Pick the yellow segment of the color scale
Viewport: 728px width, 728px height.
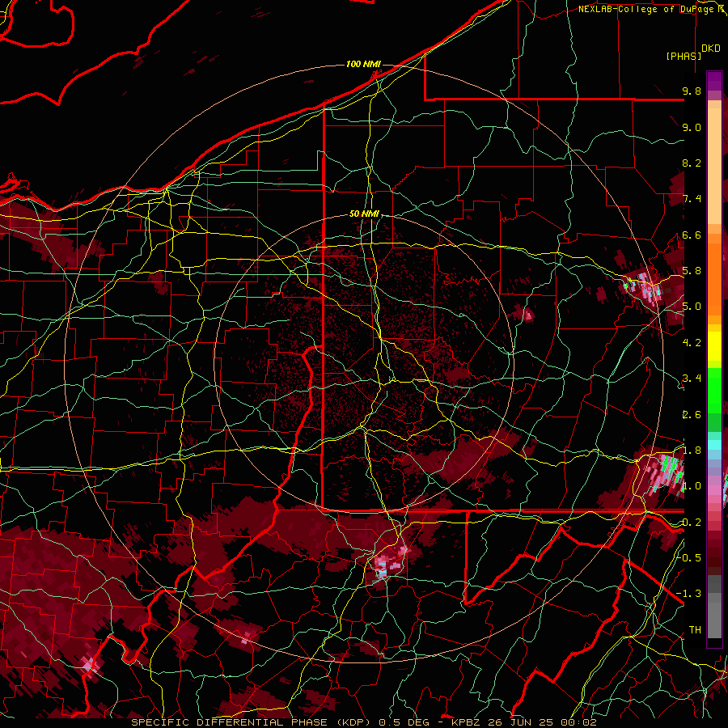pos(714,346)
